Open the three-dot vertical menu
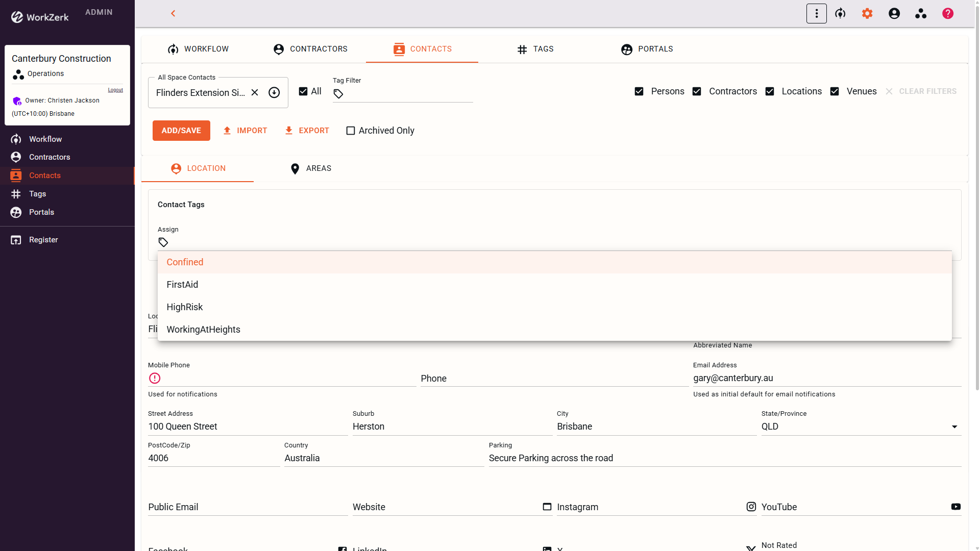 click(816, 14)
